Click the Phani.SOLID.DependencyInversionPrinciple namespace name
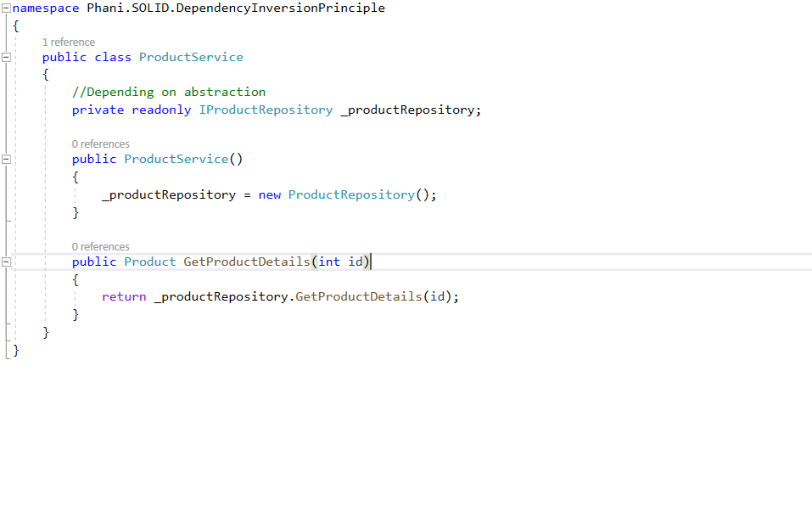The image size is (812, 518). [x=236, y=8]
